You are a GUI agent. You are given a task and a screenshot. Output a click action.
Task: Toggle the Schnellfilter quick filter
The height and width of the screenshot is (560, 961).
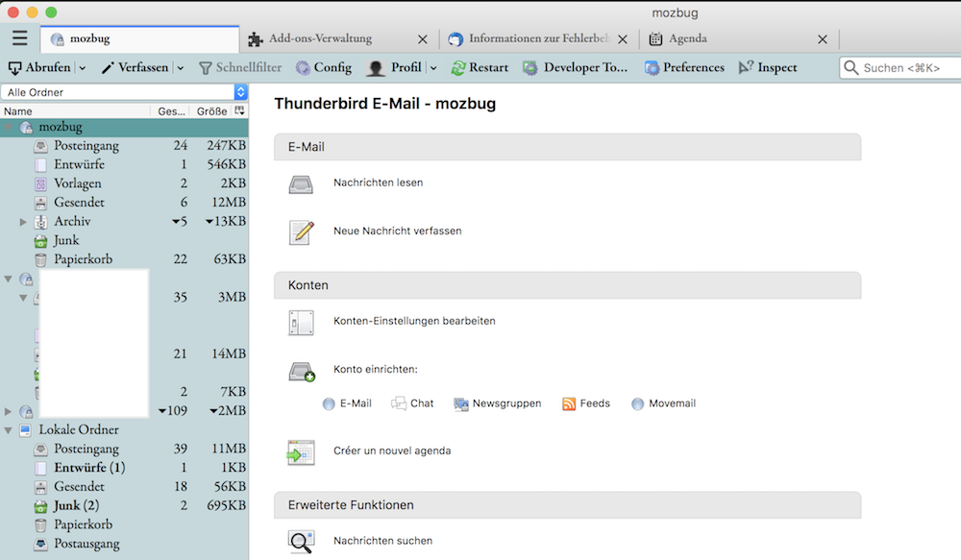point(240,67)
